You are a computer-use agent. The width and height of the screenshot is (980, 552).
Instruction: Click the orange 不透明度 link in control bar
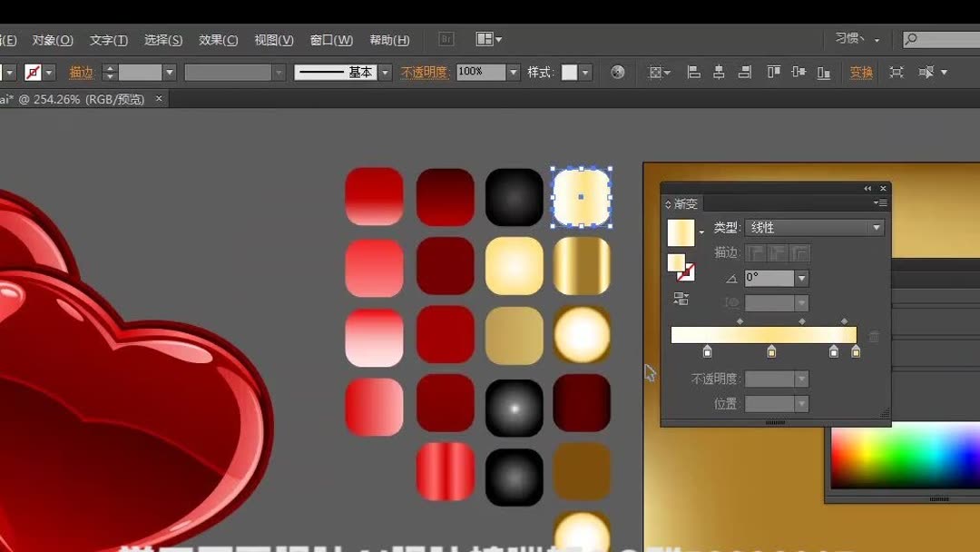coord(425,73)
